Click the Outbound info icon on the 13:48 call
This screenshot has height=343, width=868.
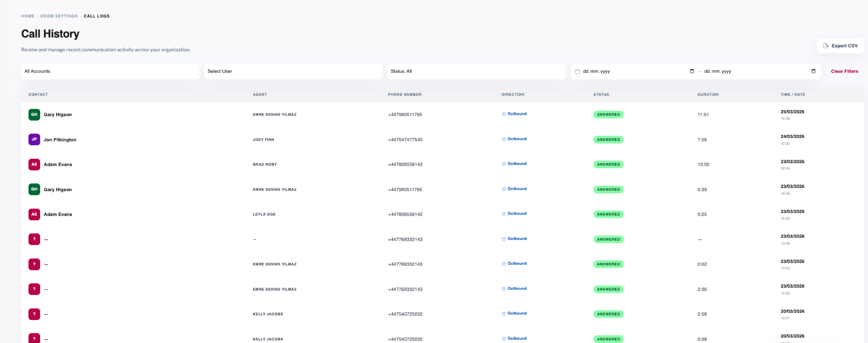pos(504,239)
